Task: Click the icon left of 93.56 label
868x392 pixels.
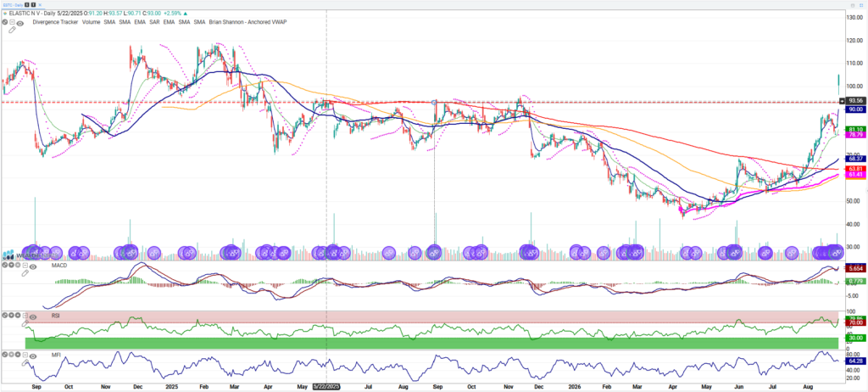Action: pyautogui.click(x=843, y=100)
